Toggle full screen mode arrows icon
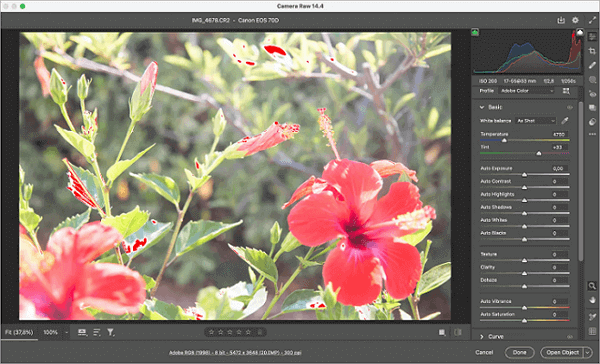This screenshot has width=600, height=364. coord(592,20)
